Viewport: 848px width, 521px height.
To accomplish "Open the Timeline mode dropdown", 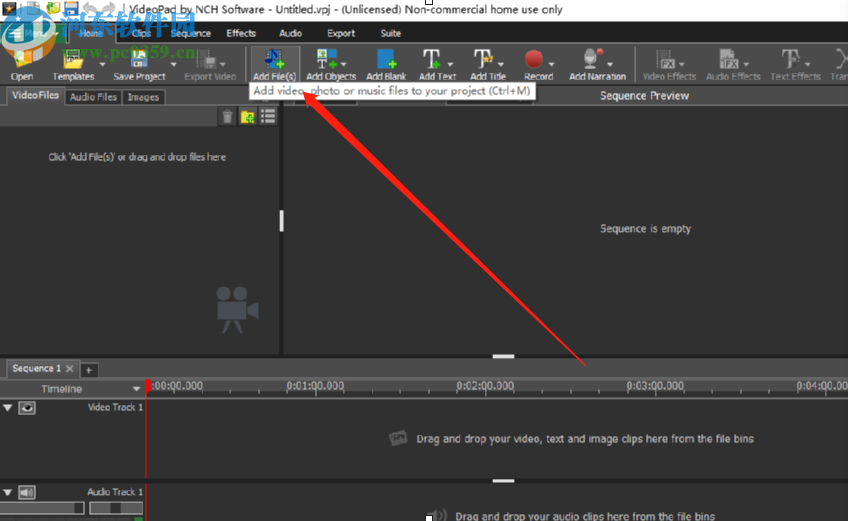I will point(136,389).
